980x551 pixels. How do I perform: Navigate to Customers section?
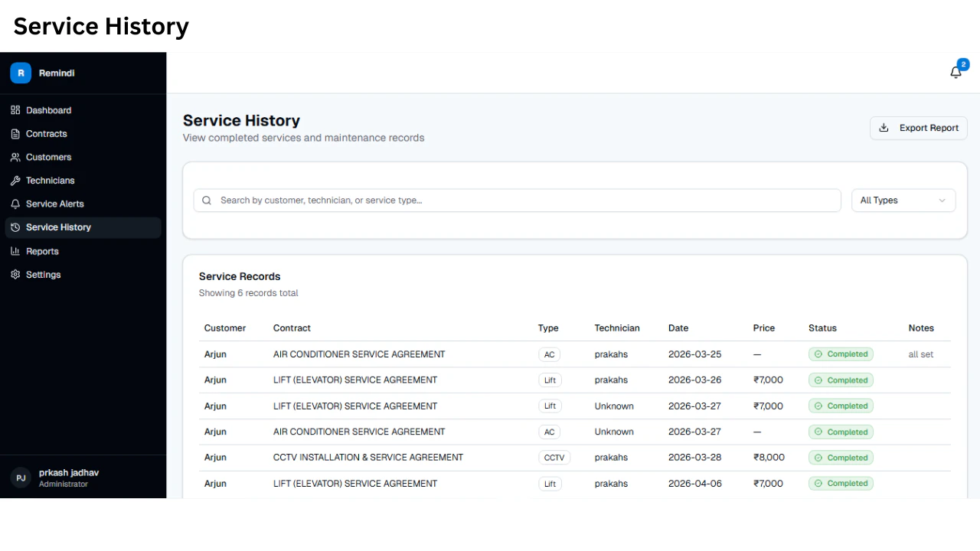point(83,157)
